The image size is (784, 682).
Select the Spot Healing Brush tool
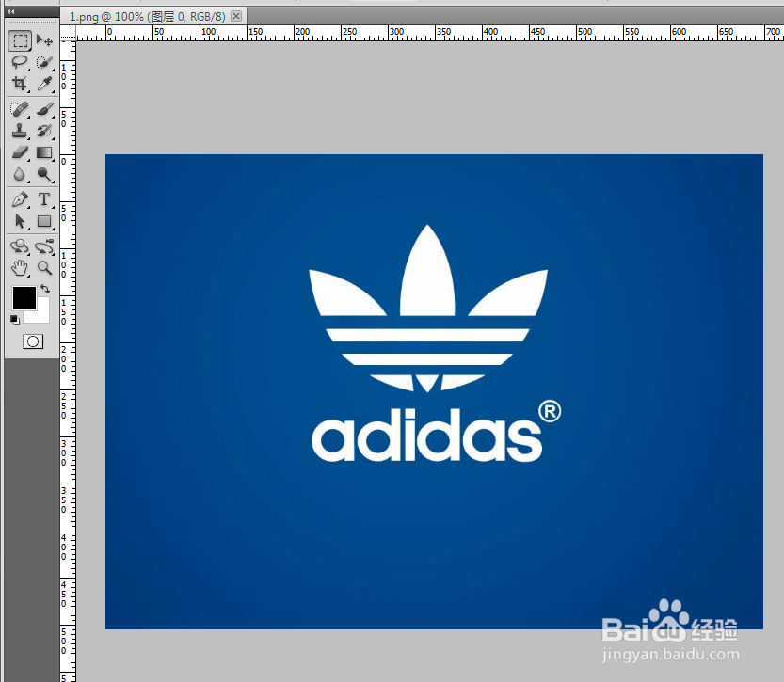click(x=20, y=109)
